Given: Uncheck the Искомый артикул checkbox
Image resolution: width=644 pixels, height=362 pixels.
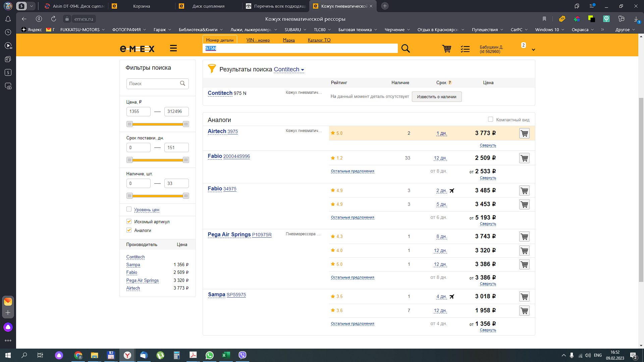Looking at the screenshot, I should [129, 222].
